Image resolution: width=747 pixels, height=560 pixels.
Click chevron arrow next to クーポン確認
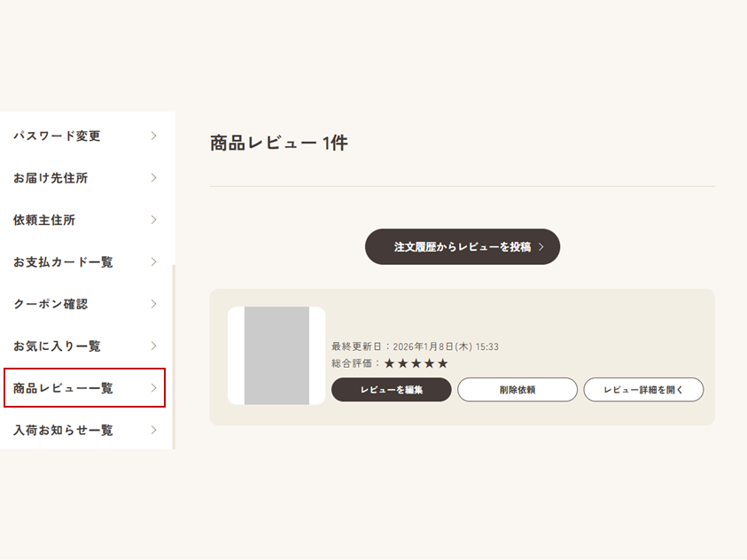tap(153, 304)
